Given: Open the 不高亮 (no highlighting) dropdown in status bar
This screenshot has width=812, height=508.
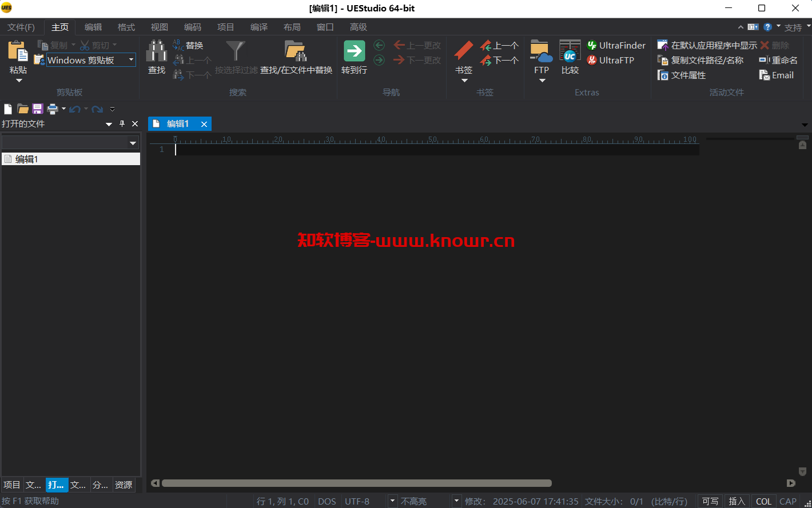Looking at the screenshot, I should click(456, 501).
